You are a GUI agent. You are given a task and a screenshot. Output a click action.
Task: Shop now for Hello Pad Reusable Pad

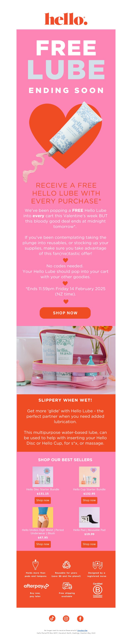pos(89,544)
